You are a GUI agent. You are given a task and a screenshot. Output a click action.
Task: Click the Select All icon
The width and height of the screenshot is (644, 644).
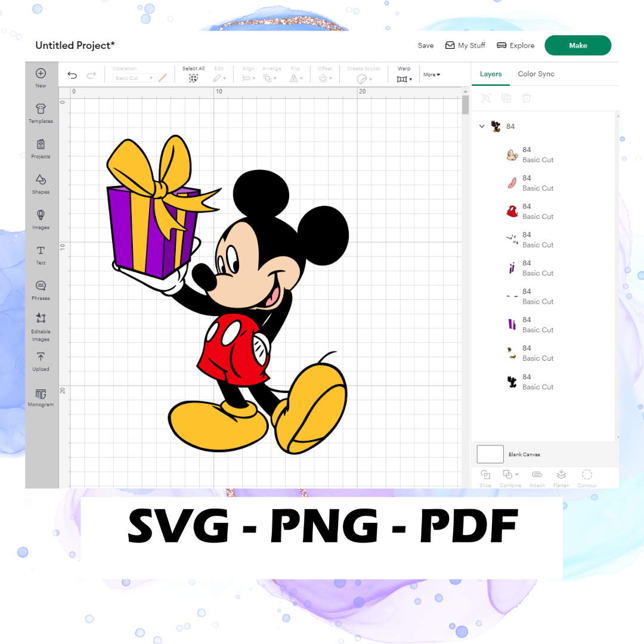pyautogui.click(x=193, y=78)
